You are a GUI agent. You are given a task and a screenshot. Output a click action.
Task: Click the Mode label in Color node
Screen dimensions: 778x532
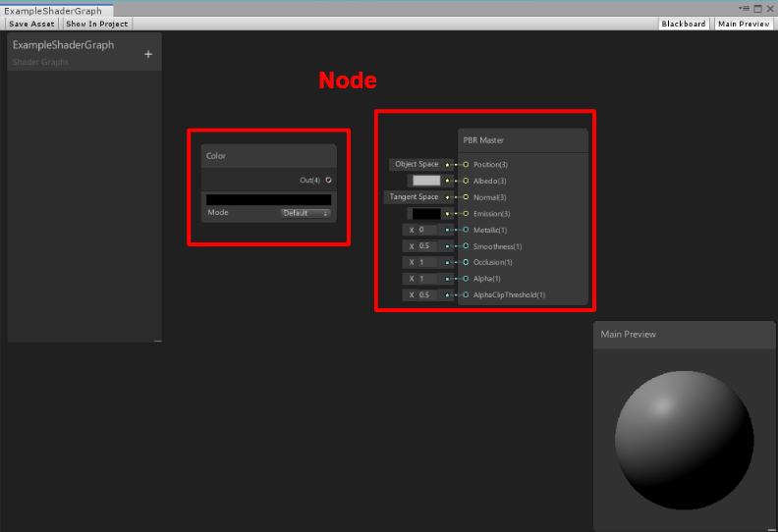(218, 212)
